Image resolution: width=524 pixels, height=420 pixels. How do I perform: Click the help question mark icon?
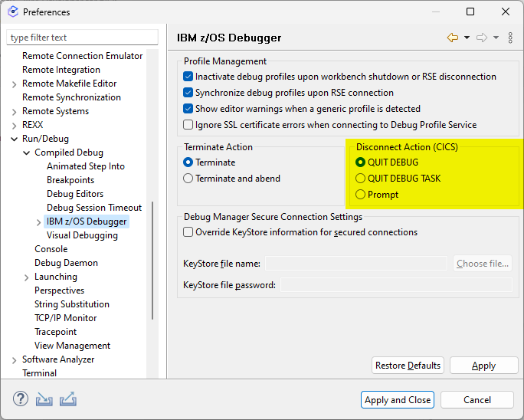pyautogui.click(x=21, y=399)
